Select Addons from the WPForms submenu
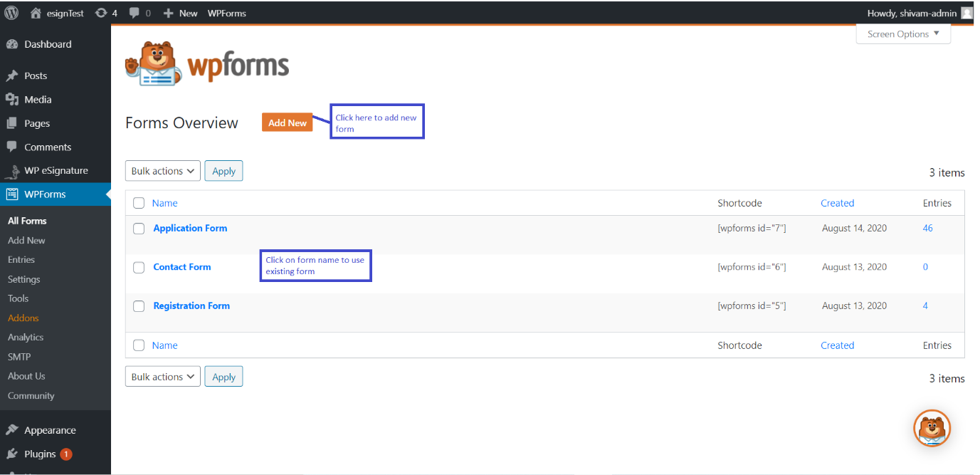 tap(23, 318)
